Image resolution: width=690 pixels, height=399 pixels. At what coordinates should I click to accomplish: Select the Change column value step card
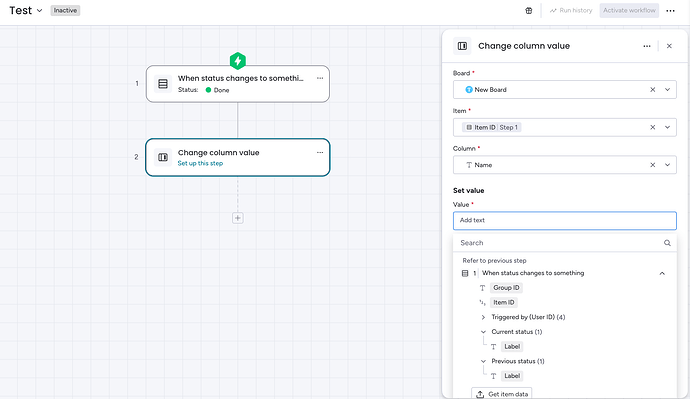point(238,157)
